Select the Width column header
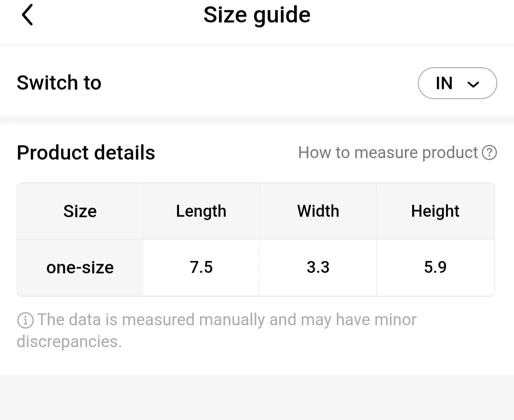Viewport: 514px width, 420px height. (318, 211)
